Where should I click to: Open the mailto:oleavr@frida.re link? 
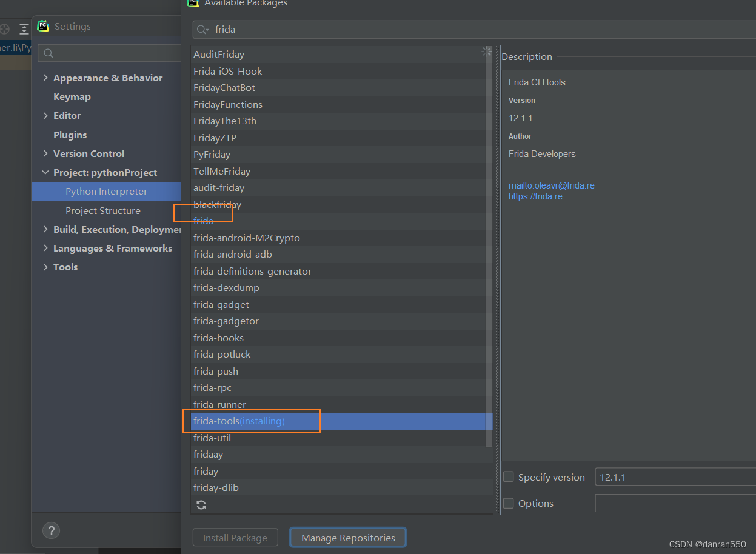[552, 185]
